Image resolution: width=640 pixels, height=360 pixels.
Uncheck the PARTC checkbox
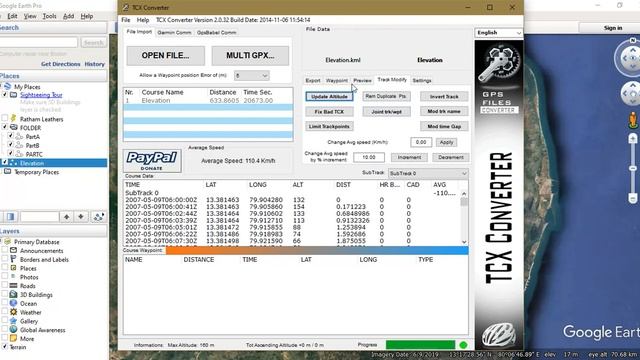coord(11,154)
